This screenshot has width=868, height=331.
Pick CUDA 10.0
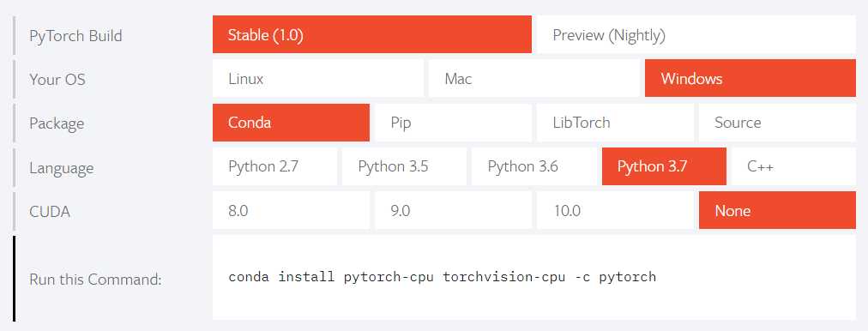click(x=615, y=210)
